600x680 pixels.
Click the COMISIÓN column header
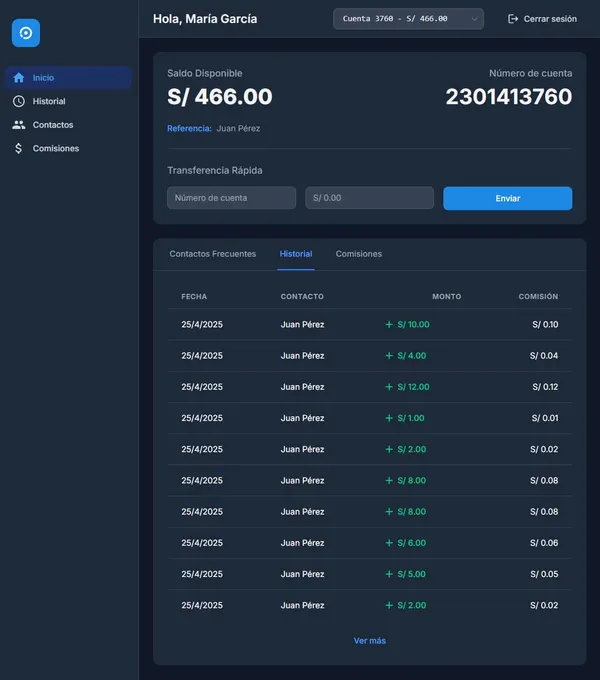(x=538, y=297)
